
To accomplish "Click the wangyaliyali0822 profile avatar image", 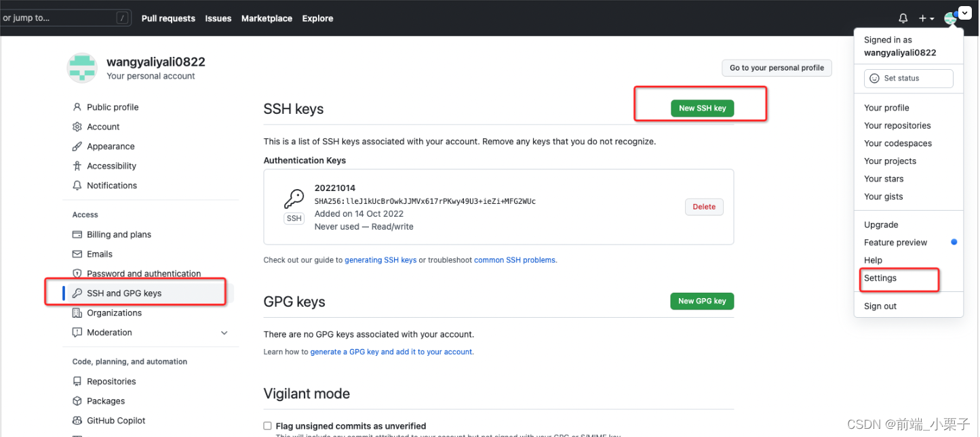I will 82,68.
